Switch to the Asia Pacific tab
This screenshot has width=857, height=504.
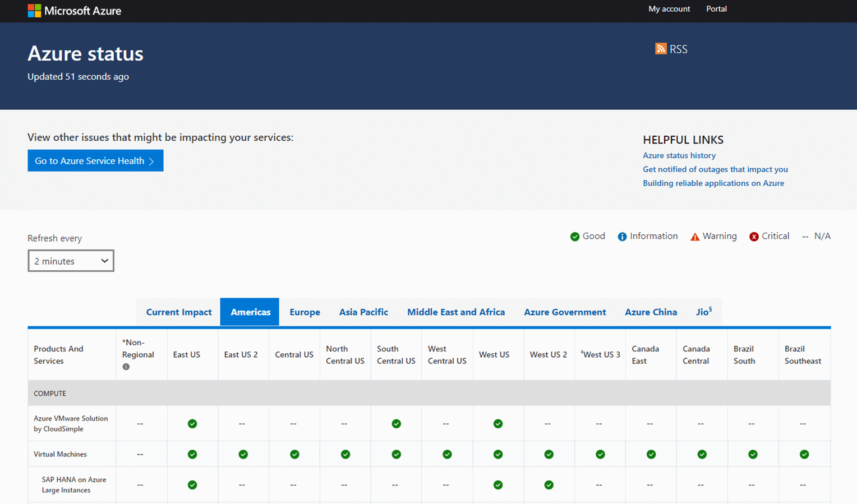(x=363, y=312)
